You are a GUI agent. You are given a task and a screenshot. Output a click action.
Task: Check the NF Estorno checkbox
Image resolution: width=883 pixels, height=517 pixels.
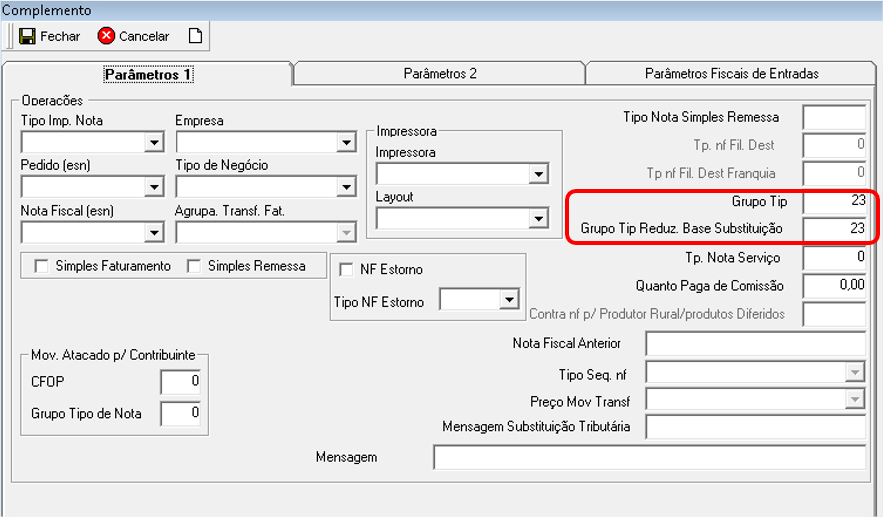coord(346,270)
